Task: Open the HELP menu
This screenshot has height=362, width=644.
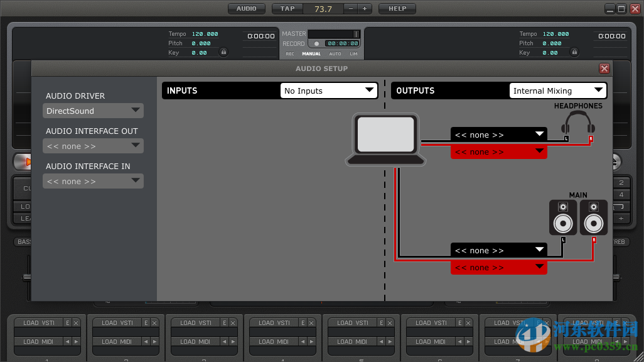Action: 397,9
